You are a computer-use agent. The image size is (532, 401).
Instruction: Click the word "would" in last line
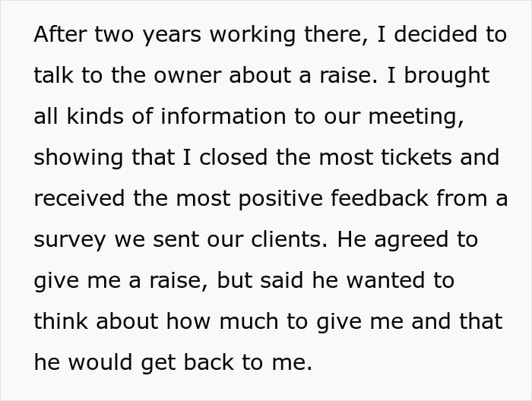pyautogui.click(x=100, y=362)
